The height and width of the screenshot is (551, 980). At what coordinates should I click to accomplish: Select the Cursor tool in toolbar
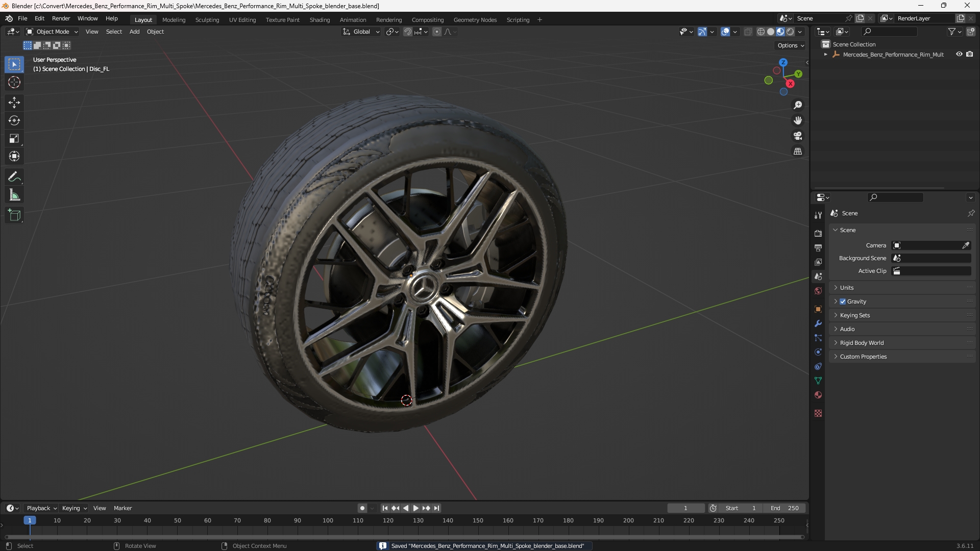coord(14,82)
